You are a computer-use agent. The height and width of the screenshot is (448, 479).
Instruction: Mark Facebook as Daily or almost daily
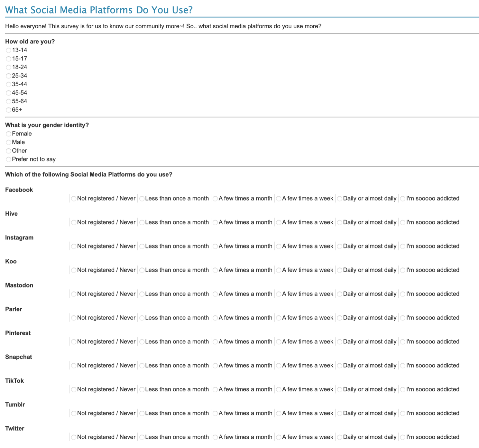tap(340, 199)
